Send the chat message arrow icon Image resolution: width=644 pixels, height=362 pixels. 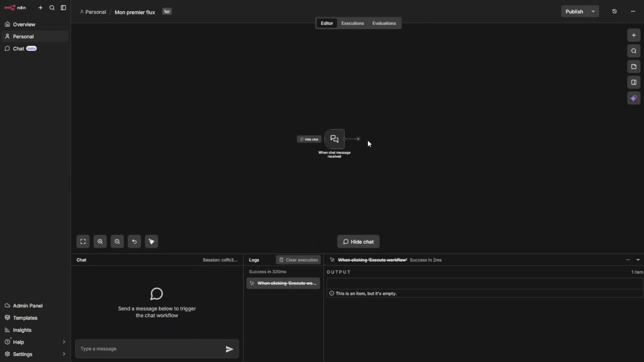[229, 349]
